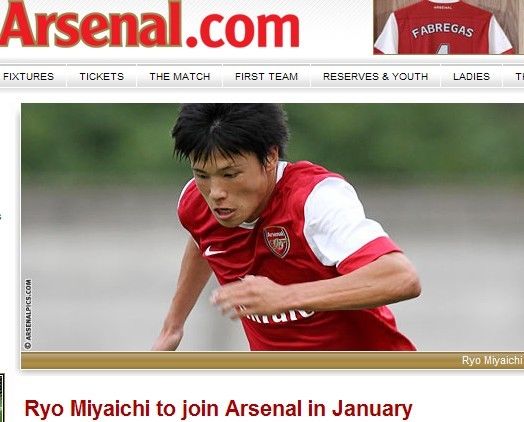
Task: Click the Nike swoosh on the jersey
Action: (214, 251)
